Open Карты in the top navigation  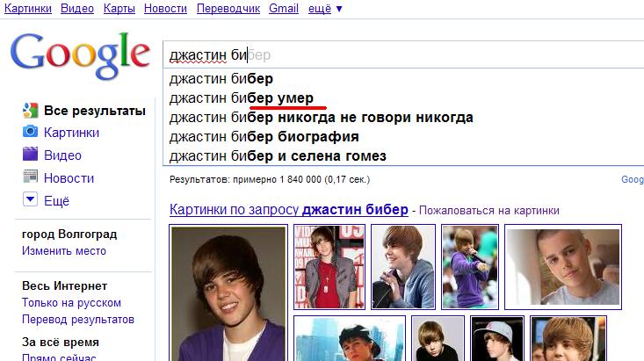tap(119, 8)
